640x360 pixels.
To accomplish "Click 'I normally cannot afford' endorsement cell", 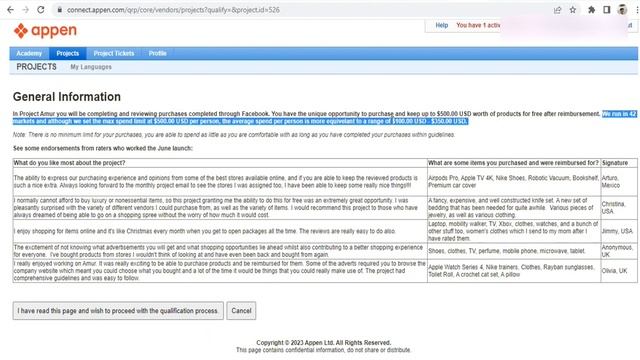I will [220, 208].
